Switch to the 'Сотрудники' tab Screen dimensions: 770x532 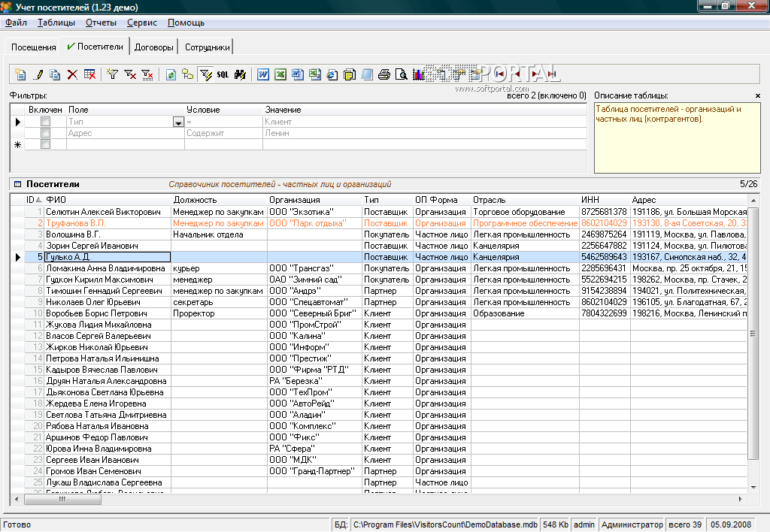click(207, 47)
